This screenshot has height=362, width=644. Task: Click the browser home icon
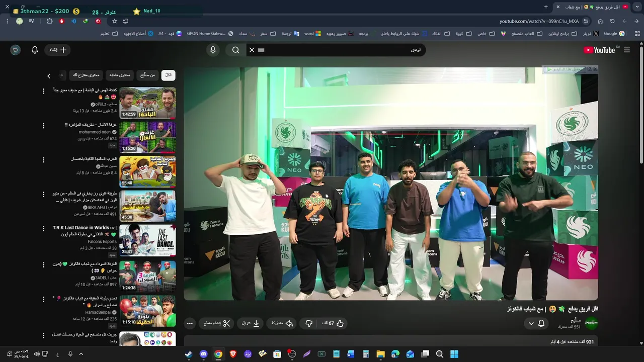click(600, 21)
